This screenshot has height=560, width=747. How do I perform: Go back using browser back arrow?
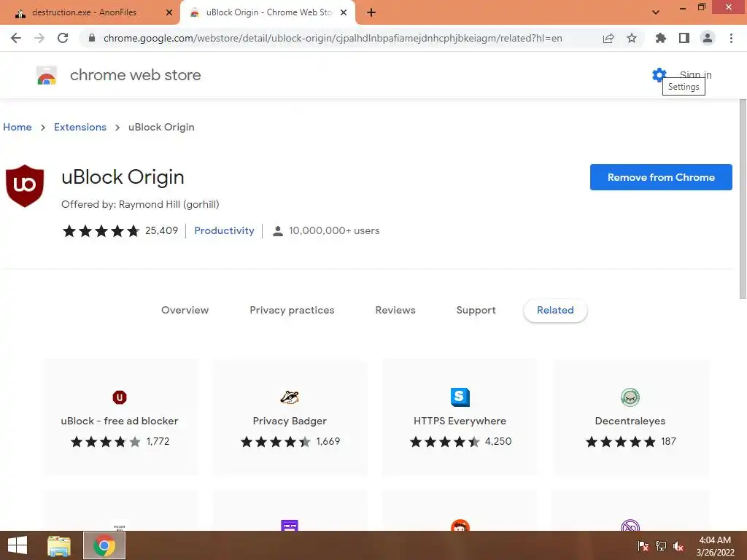click(x=16, y=38)
